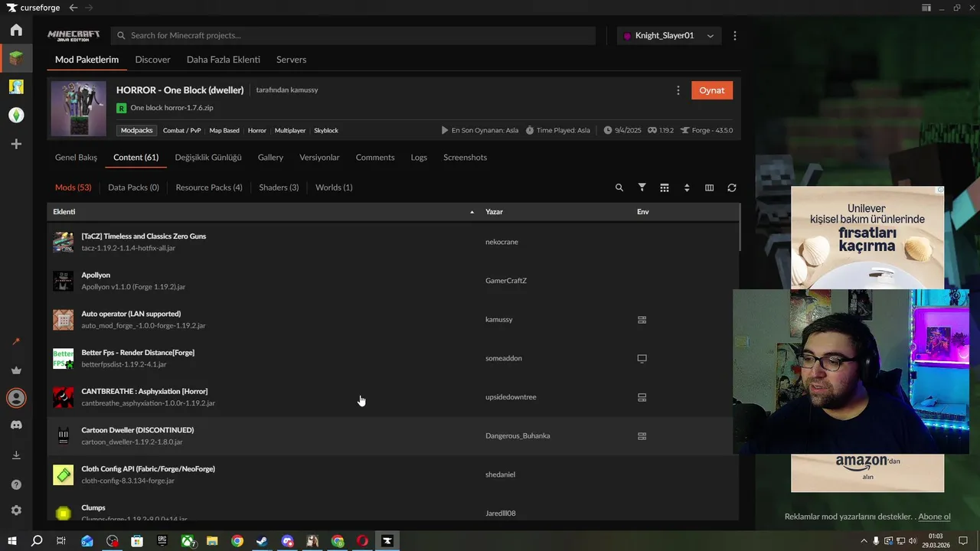Add a new game with the plus icon

16,144
